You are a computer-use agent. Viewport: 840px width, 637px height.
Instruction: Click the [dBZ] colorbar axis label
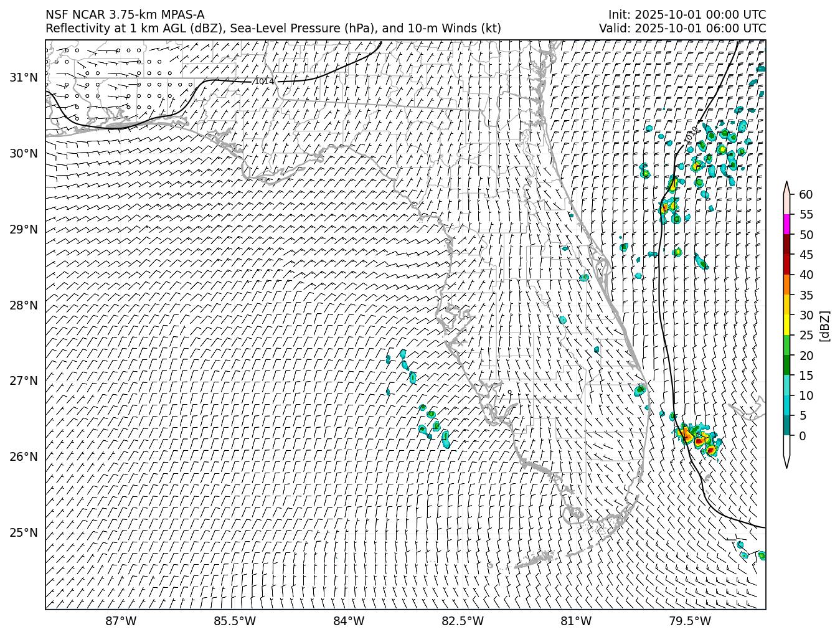[825, 325]
